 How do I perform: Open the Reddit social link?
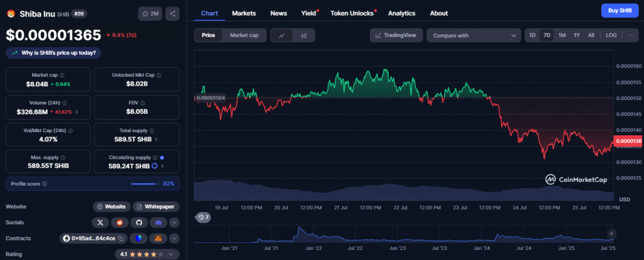(119, 223)
